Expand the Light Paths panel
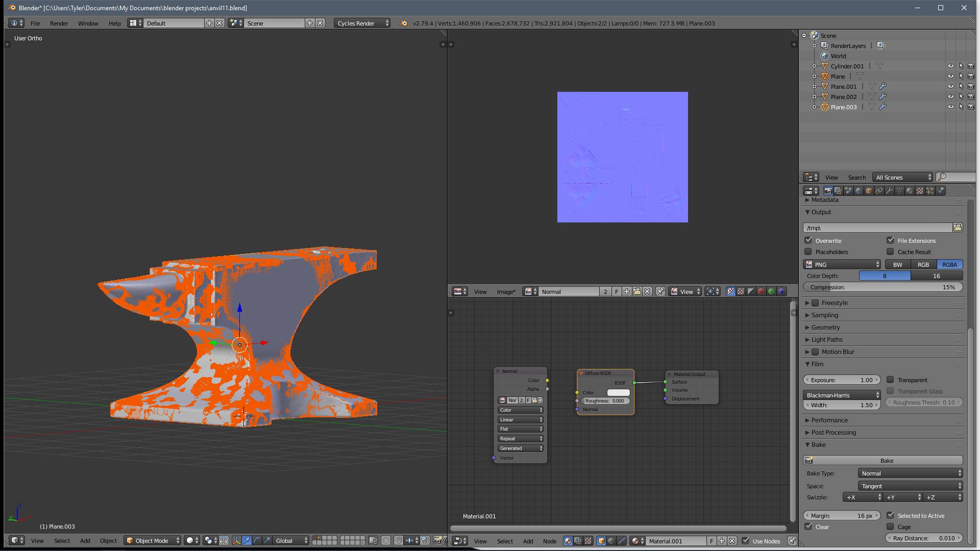The height and width of the screenshot is (551, 980). 827,340
